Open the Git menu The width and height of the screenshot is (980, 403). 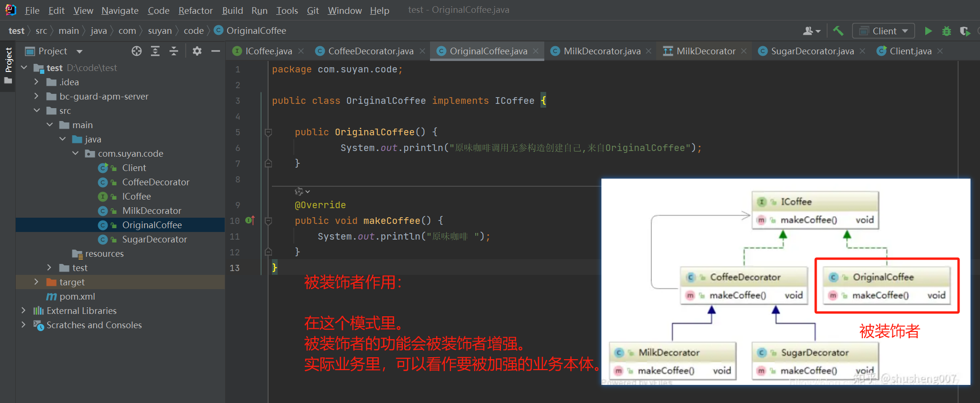313,10
